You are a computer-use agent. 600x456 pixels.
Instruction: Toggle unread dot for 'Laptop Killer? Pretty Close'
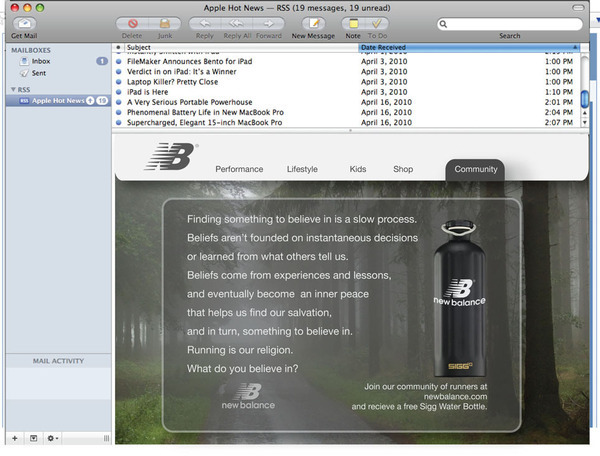coord(119,82)
